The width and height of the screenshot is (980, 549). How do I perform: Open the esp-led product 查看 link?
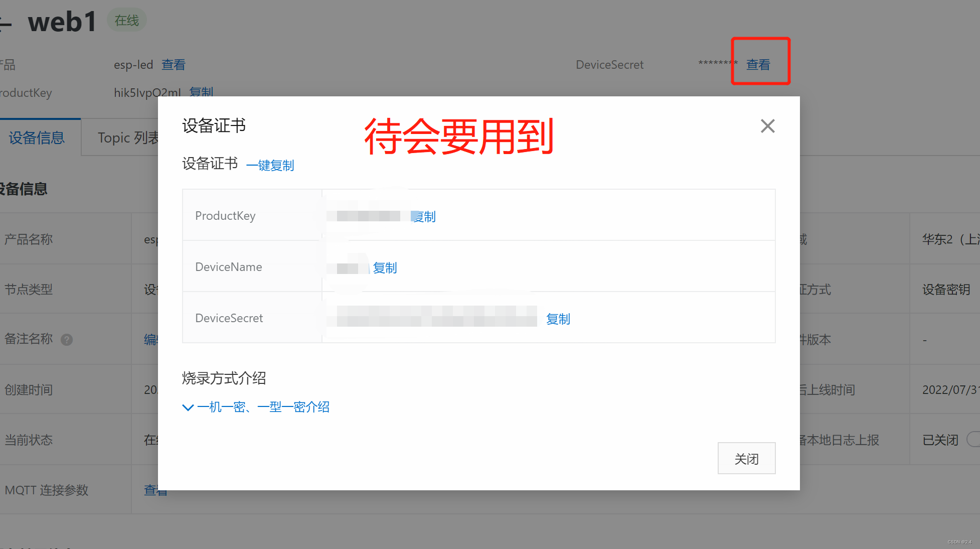pyautogui.click(x=174, y=65)
